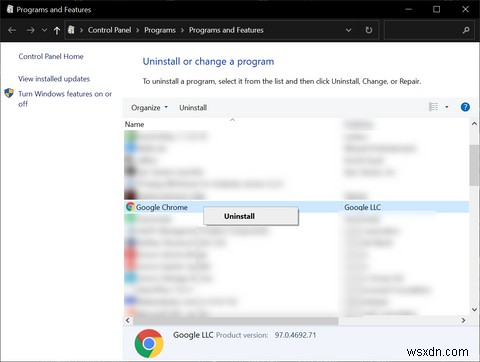The height and width of the screenshot is (362, 480).
Task: Go back using the back arrow
Action: pos(12,30)
